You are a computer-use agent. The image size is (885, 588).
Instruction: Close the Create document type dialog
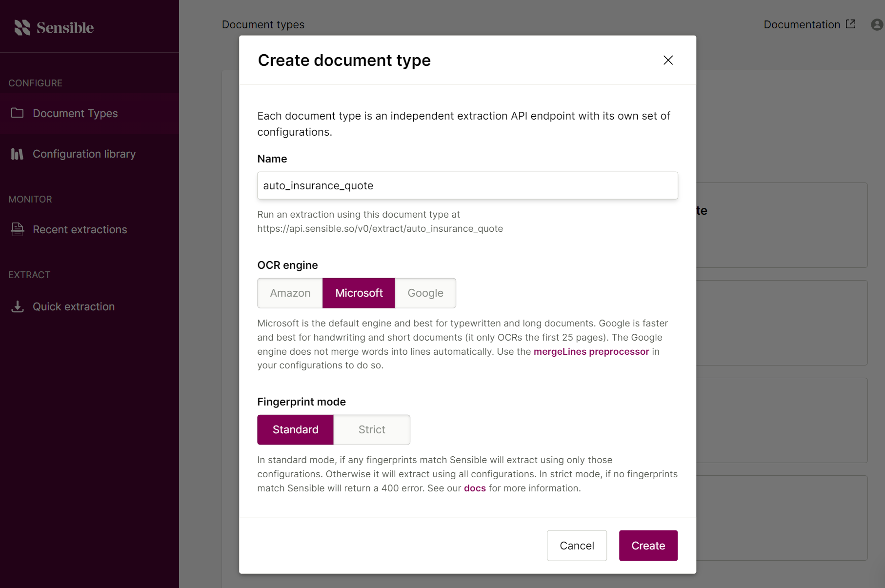click(x=668, y=60)
